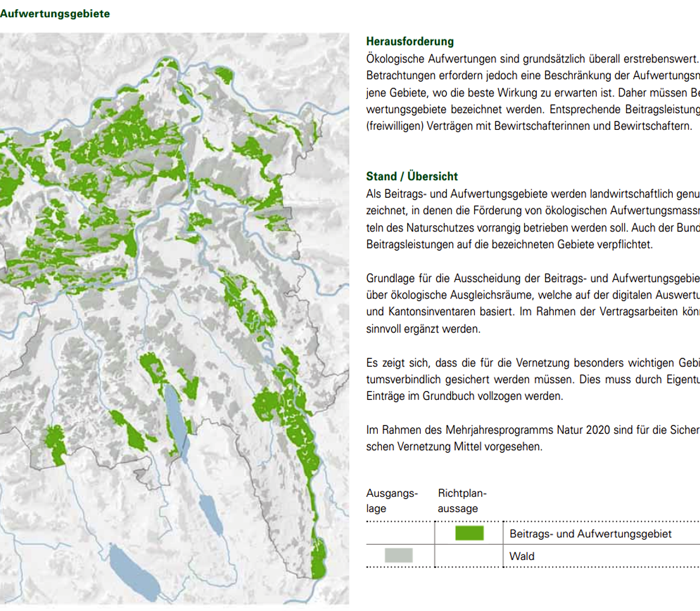Click the Aufwertungsgebiete page title
The height and width of the screenshot is (611, 700).
[55, 14]
